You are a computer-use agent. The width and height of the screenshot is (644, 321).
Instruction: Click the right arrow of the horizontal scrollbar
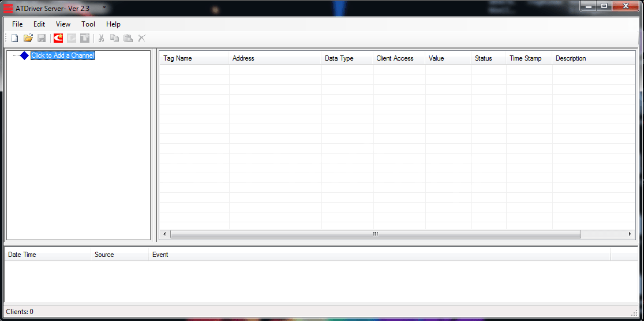[630, 234]
